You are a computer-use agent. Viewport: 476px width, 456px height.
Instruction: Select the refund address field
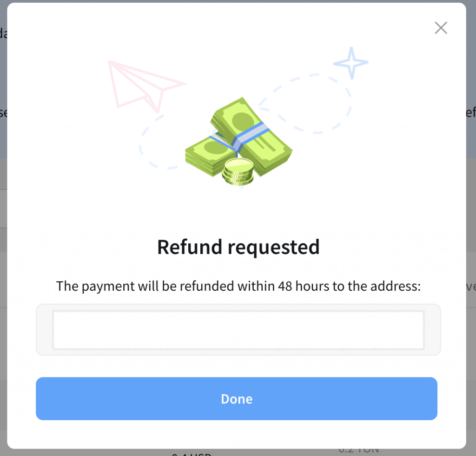(238, 330)
